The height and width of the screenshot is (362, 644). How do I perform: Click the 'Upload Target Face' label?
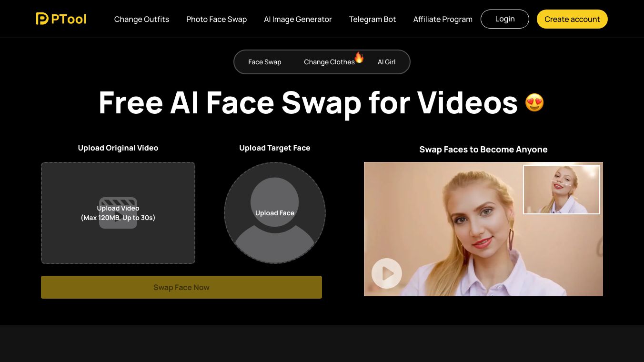[x=275, y=148]
